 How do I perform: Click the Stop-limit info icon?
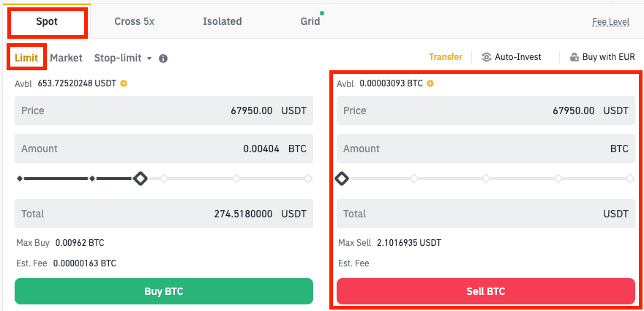(163, 58)
